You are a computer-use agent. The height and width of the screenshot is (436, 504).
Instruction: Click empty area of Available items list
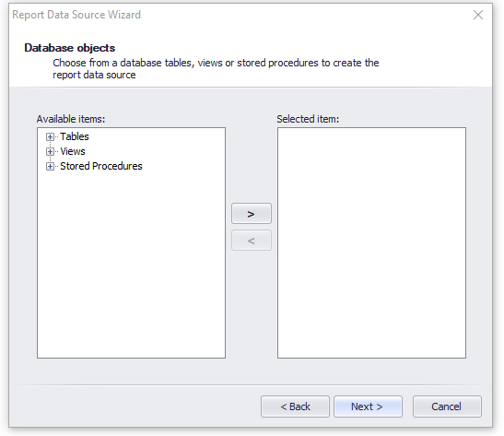[131, 264]
